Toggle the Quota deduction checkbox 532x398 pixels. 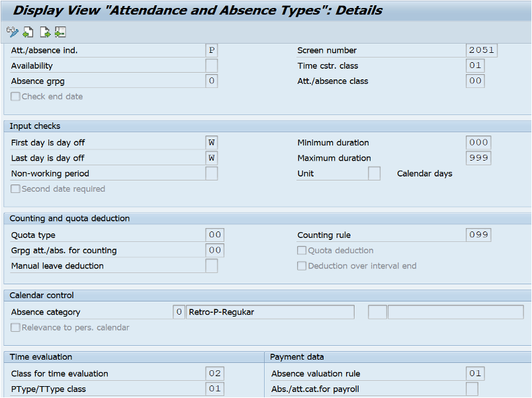[302, 251]
